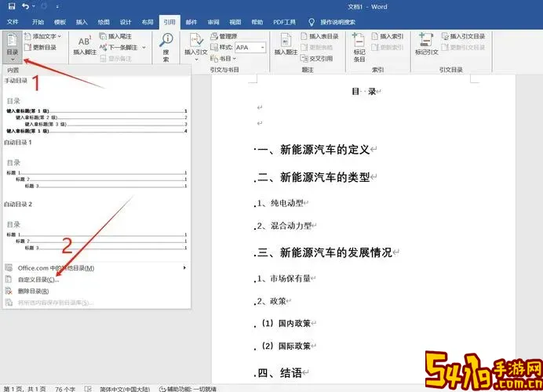Click the 76 个字 word count
This screenshot has height=392, width=543.
pos(65,389)
